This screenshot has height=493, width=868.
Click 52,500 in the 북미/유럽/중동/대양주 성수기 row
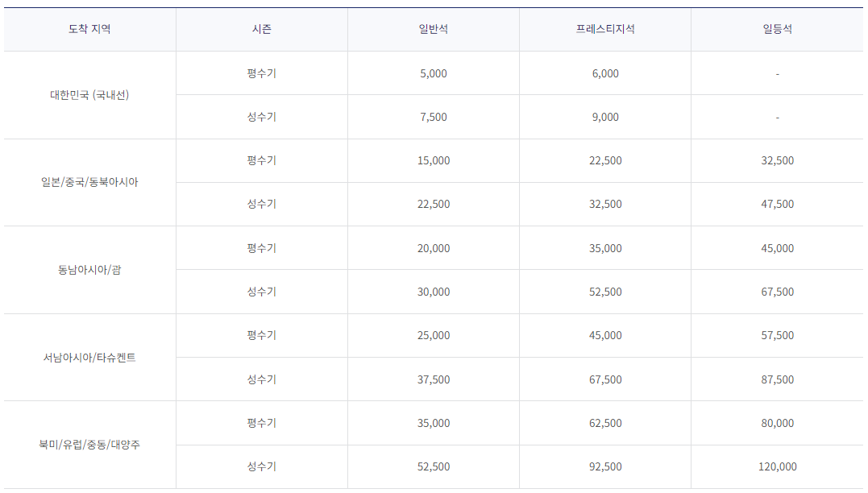point(434,467)
